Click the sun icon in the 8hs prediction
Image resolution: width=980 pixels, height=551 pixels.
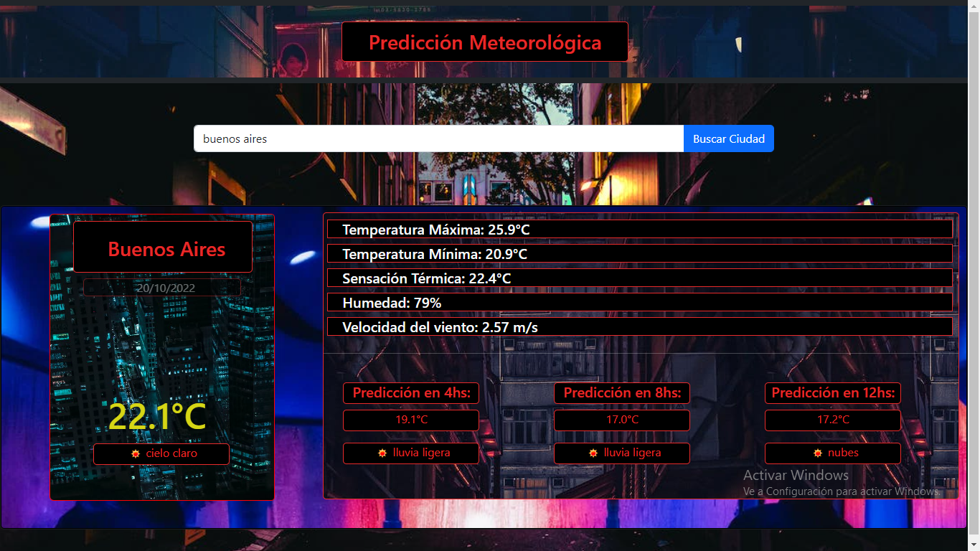(x=592, y=453)
